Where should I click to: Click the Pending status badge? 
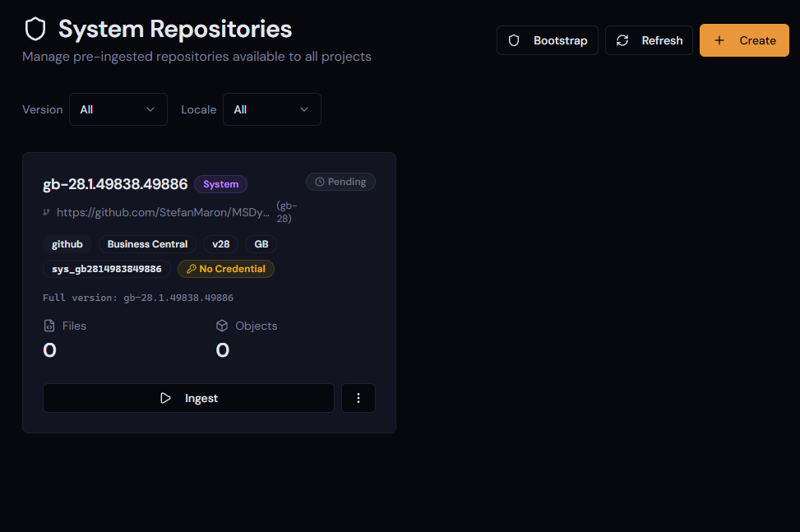(341, 182)
